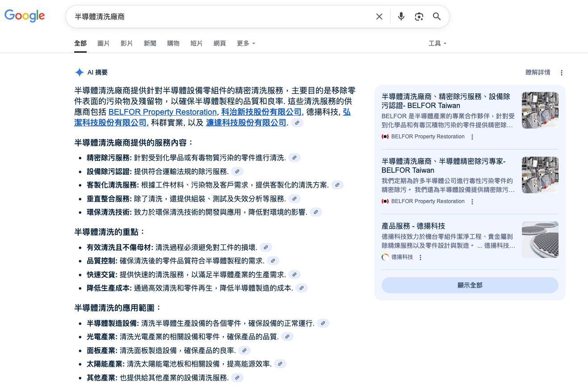Open the 工具 tools dropdown
Image resolution: width=588 pixels, height=391 pixels.
(437, 43)
